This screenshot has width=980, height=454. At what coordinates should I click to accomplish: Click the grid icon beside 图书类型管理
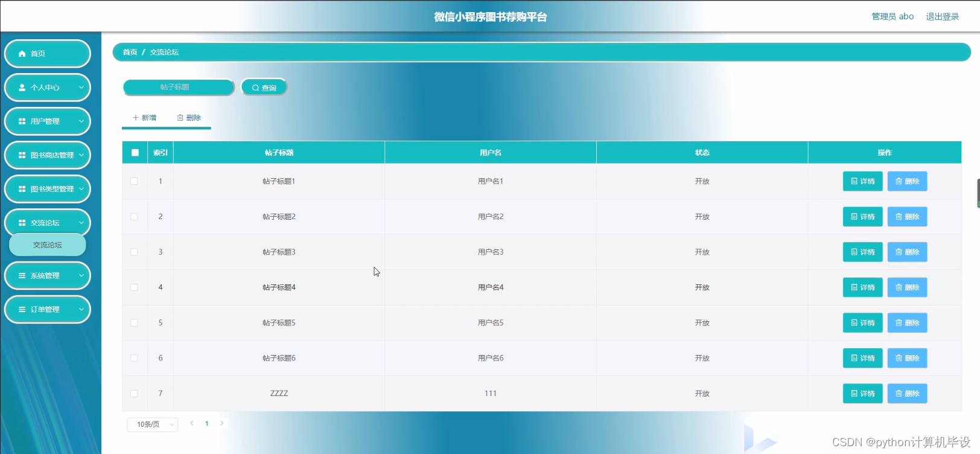[x=22, y=189]
